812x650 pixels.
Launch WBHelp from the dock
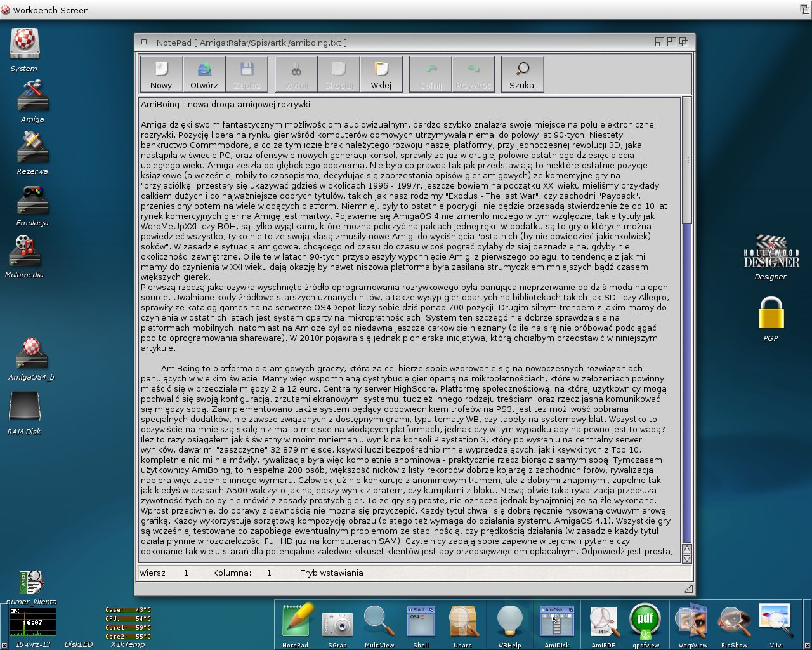[x=510, y=626]
